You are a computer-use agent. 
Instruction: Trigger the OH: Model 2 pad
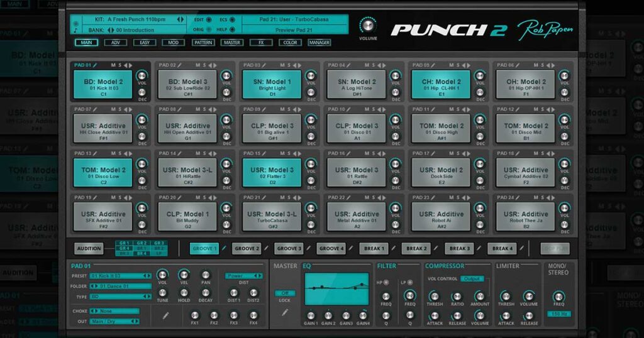526,84
